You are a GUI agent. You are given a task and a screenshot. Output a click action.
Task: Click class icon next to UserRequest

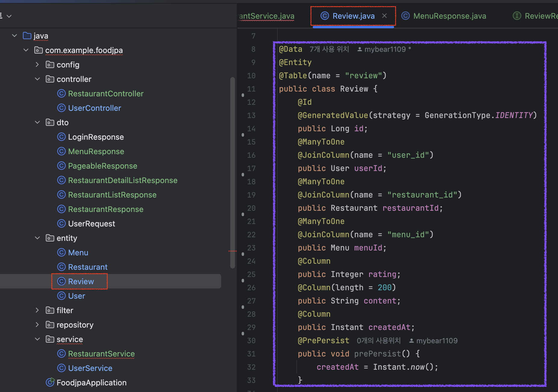tap(61, 224)
